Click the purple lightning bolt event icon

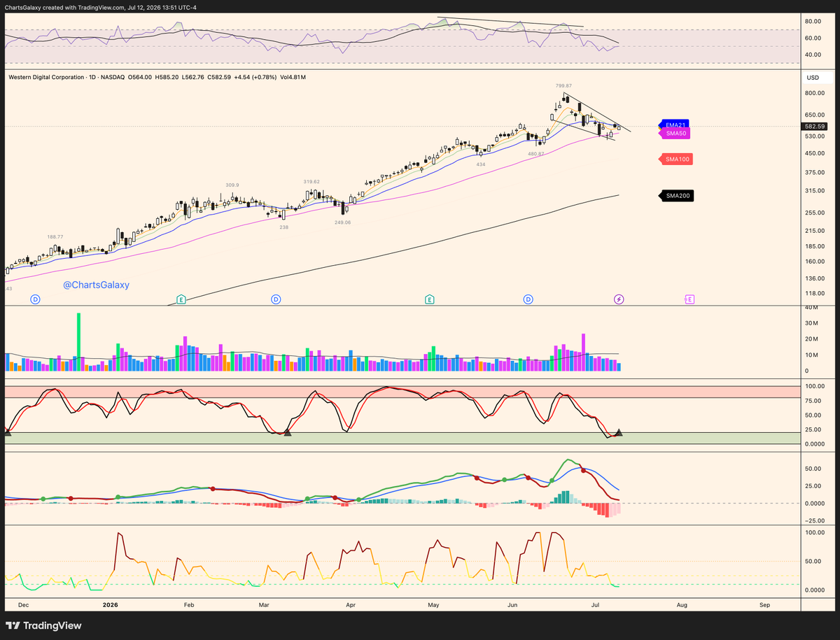click(619, 299)
